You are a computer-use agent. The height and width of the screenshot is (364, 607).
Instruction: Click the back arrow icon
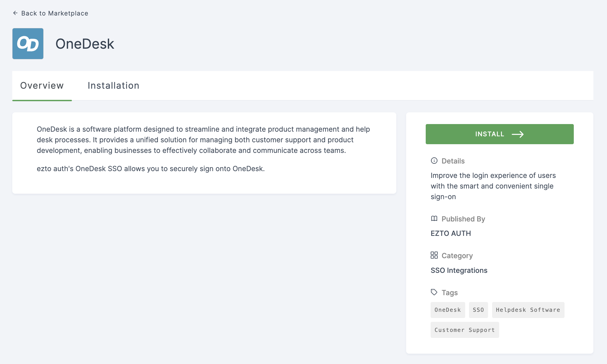pyautogui.click(x=15, y=13)
